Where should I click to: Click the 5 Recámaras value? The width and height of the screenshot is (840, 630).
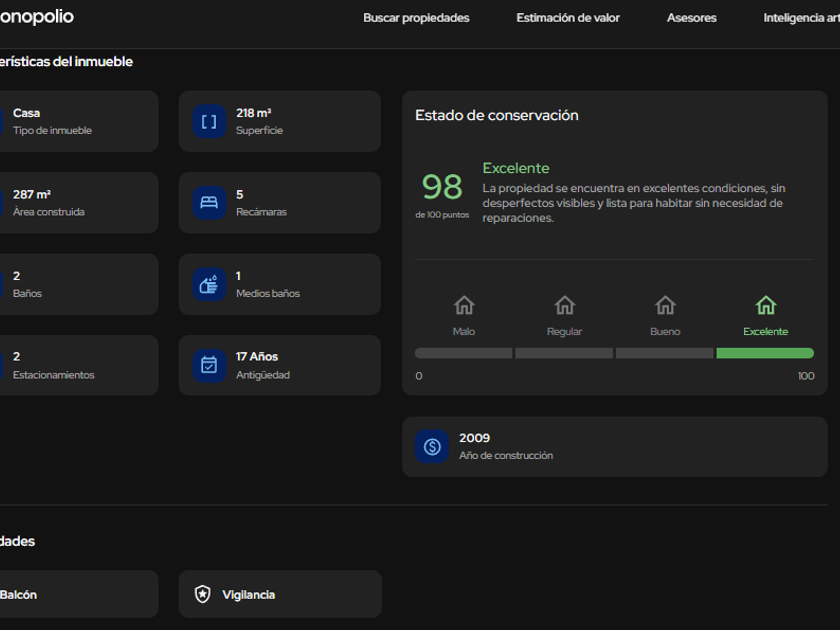pos(239,194)
